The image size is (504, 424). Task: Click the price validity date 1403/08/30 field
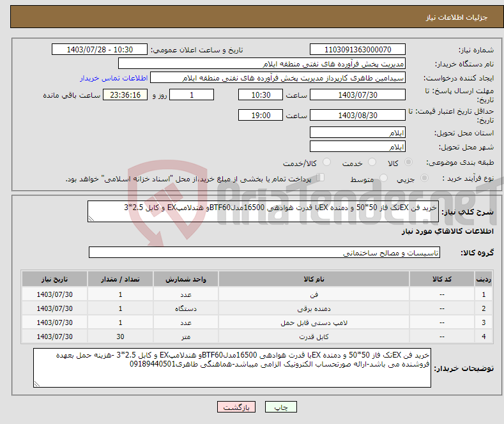pyautogui.click(x=358, y=115)
